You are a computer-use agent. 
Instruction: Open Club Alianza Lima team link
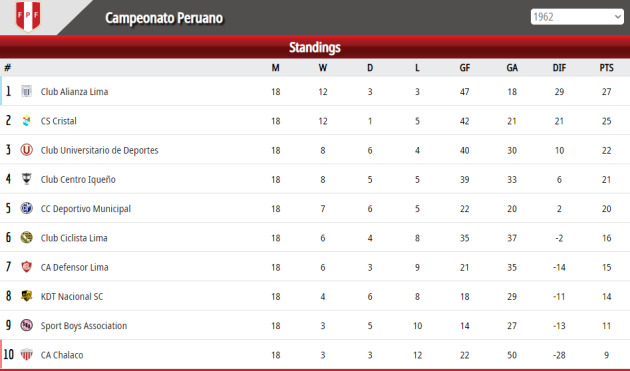pyautogui.click(x=74, y=92)
